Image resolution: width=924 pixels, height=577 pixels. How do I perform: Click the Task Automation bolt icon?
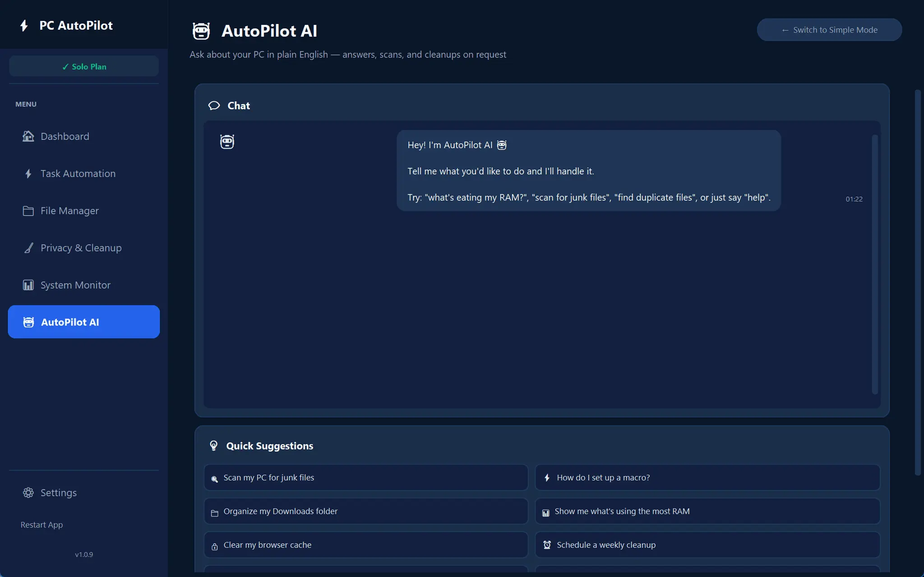point(28,174)
